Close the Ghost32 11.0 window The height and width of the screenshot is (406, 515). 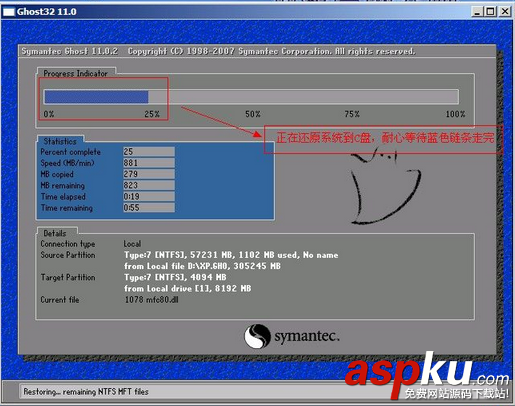tap(505, 12)
